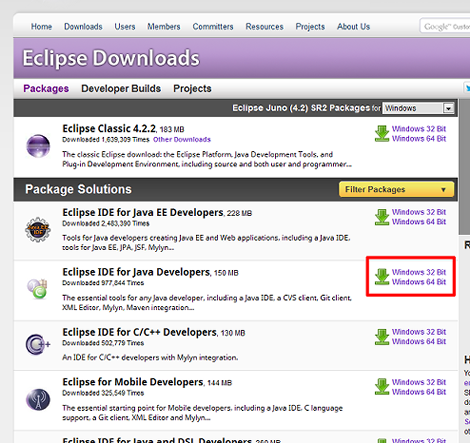Screen dimensions: 470x443
Task: Download Java Developers Windows 64 Bit
Action: (419, 282)
